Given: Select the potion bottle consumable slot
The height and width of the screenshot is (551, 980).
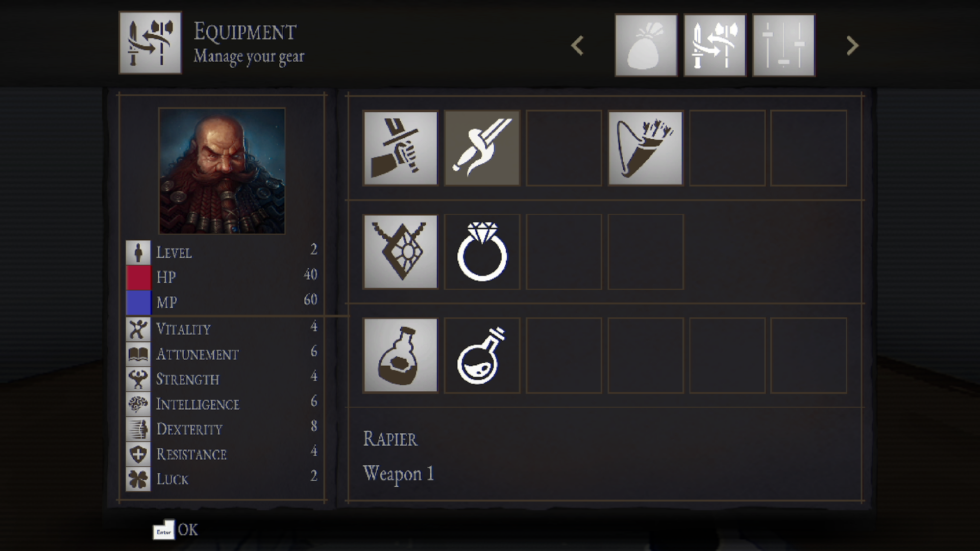Looking at the screenshot, I should pos(401,356).
